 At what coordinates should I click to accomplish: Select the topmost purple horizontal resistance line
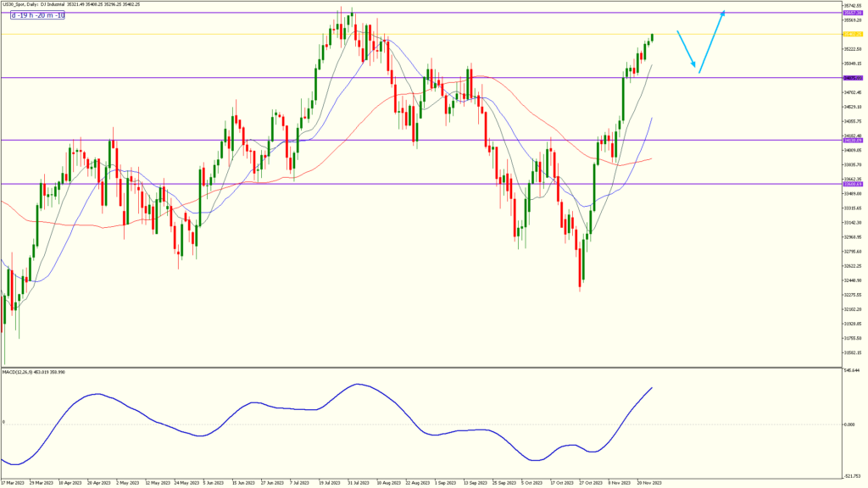(424, 13)
